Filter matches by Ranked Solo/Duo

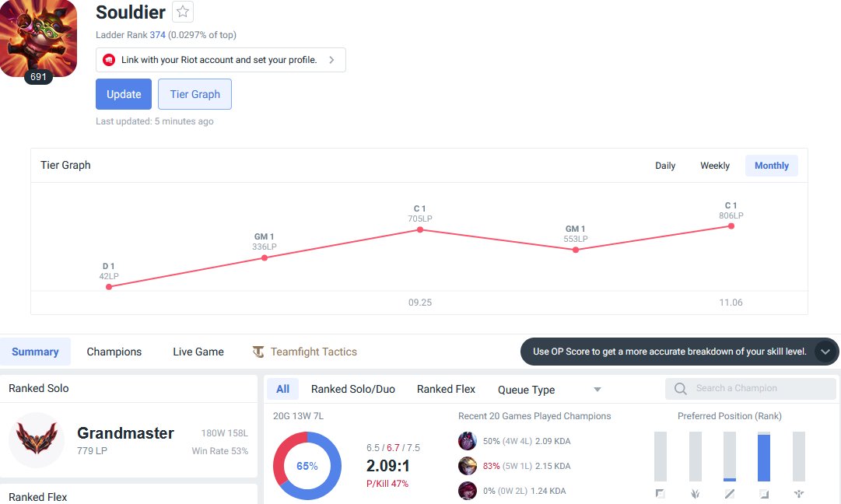coord(353,389)
